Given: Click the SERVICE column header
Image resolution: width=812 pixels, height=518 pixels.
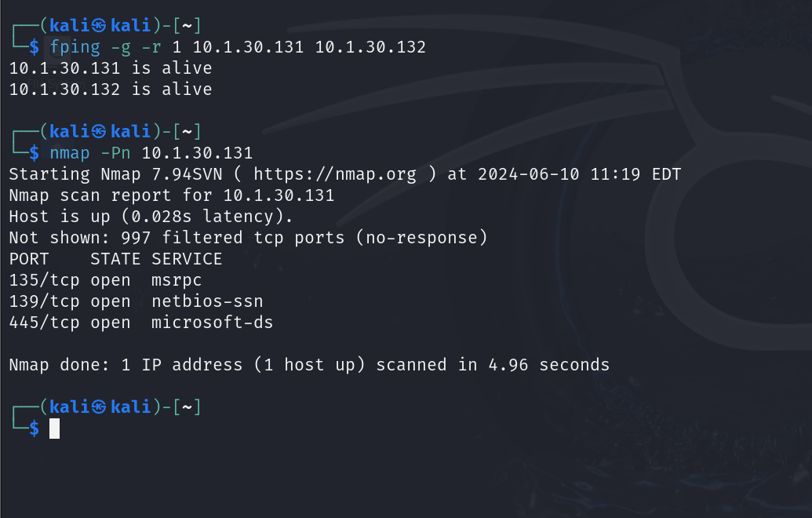Looking at the screenshot, I should tap(187, 258).
